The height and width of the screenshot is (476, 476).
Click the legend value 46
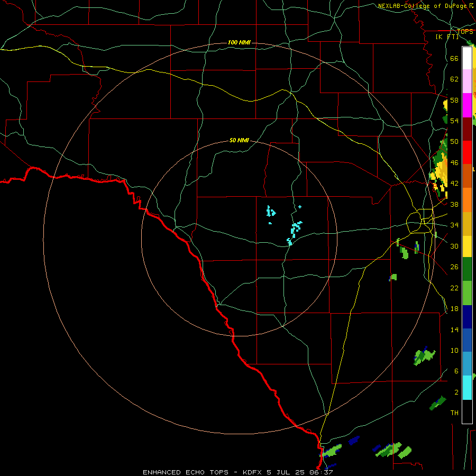click(x=454, y=162)
